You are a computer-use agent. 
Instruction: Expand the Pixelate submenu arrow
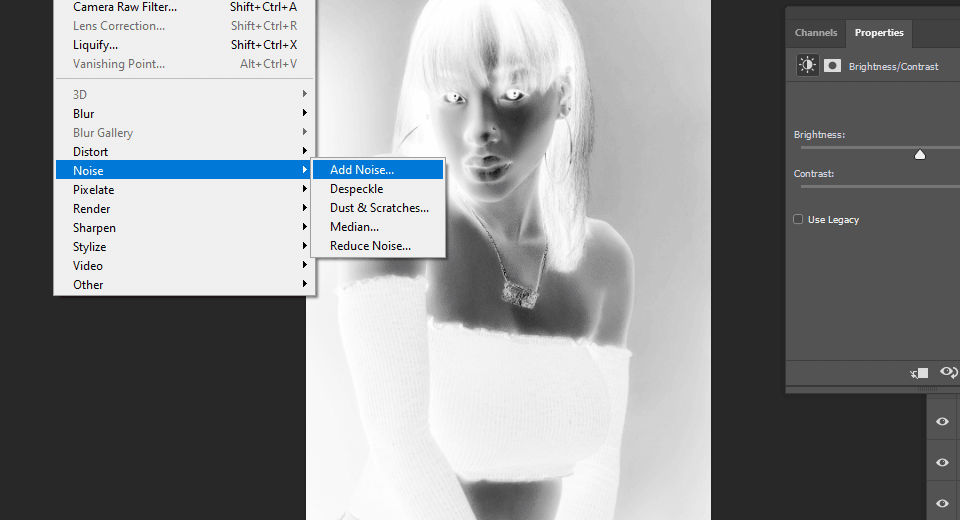304,189
